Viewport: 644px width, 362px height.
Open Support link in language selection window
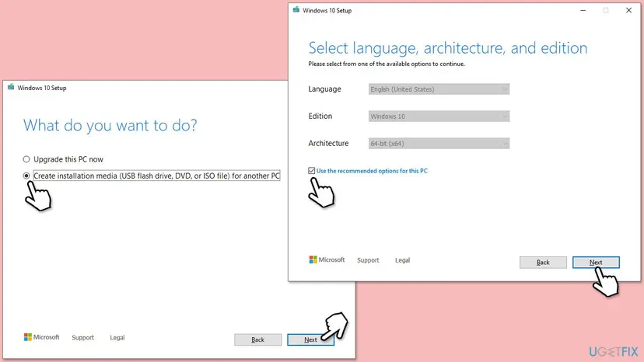tap(368, 260)
